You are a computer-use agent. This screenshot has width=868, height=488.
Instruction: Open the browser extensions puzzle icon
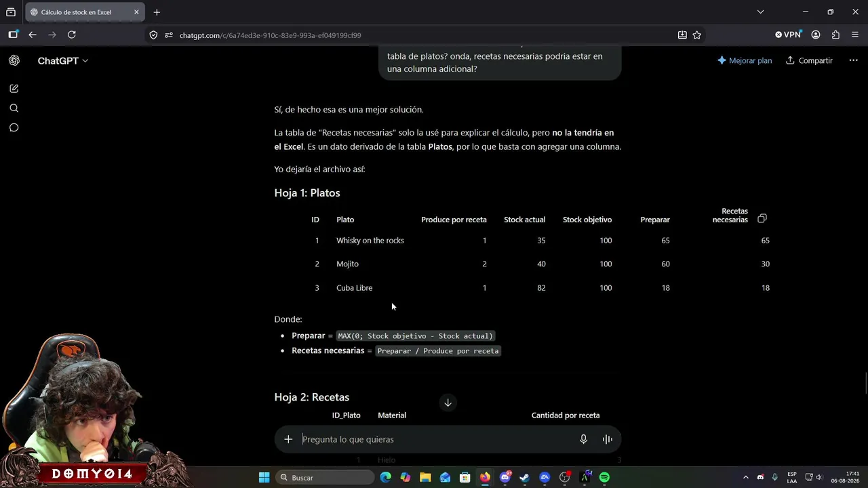pyautogui.click(x=835, y=35)
